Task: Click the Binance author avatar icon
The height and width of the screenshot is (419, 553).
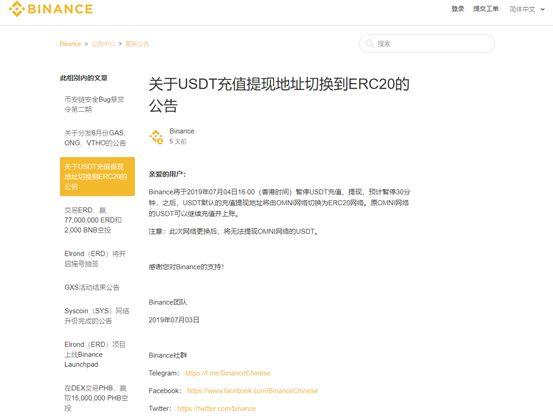Action: click(x=156, y=137)
